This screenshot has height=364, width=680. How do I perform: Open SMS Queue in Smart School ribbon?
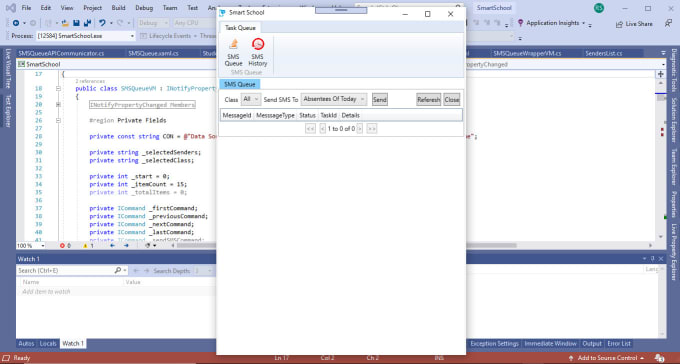point(233,52)
